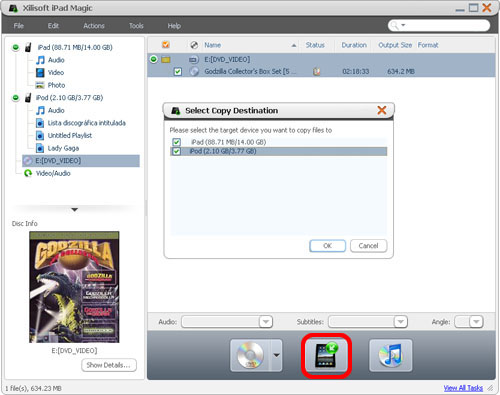This screenshot has width=500, height=395.
Task: Click the type column header icon
Action: [194, 45]
